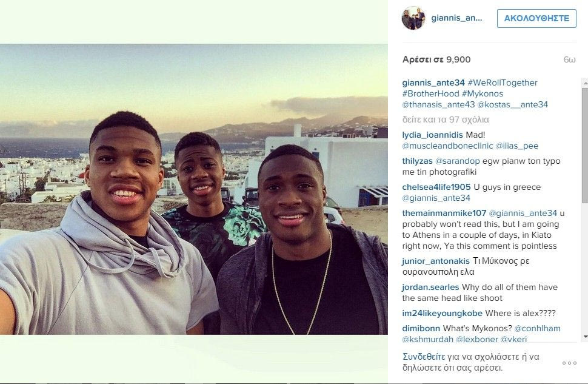This screenshot has width=588, height=384.
Task: Open the giannis_an... profile header link
Action: tap(456, 18)
